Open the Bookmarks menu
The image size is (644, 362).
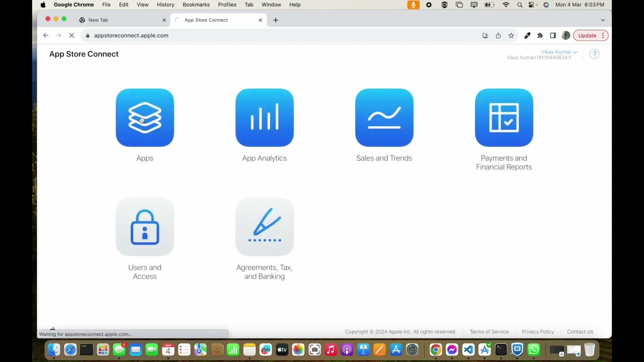pos(196,5)
